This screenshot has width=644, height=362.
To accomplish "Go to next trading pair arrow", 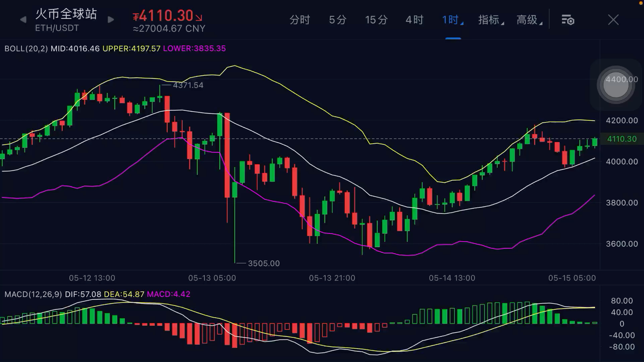I will (x=111, y=20).
